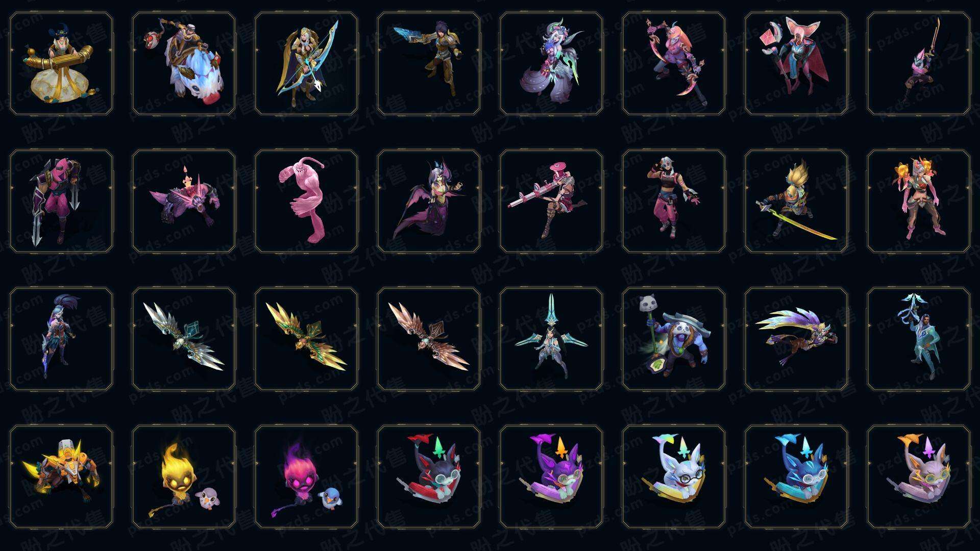Choose the blue yeti with panda staff
This screenshot has width=980, height=551.
tap(674, 339)
